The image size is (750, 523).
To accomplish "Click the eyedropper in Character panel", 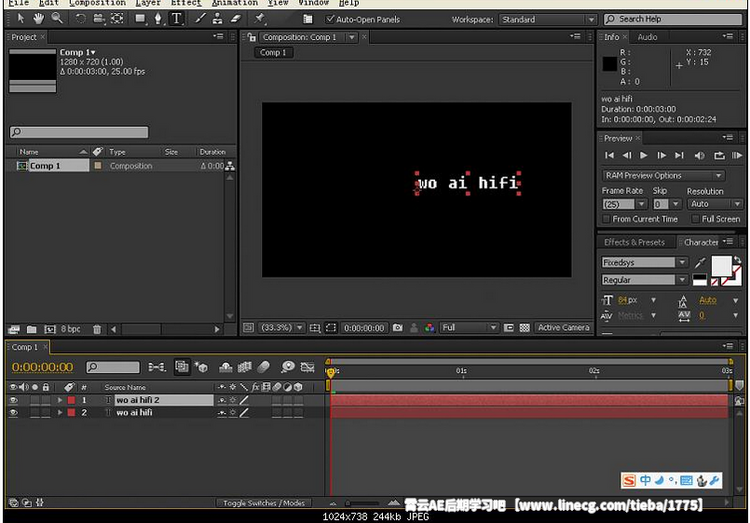I will pos(700,263).
